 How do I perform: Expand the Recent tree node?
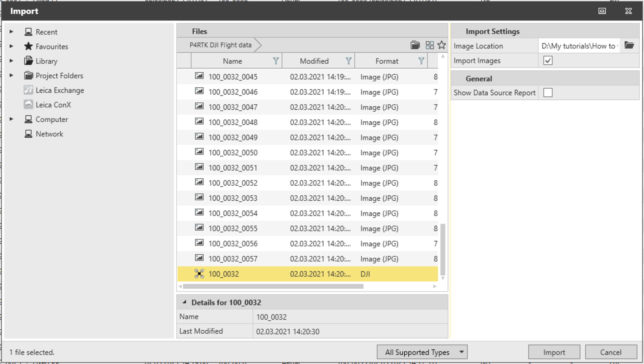[11, 32]
